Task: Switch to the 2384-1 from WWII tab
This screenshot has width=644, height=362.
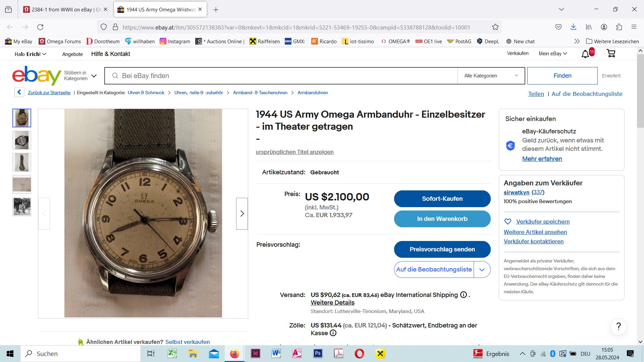Action: click(x=65, y=9)
